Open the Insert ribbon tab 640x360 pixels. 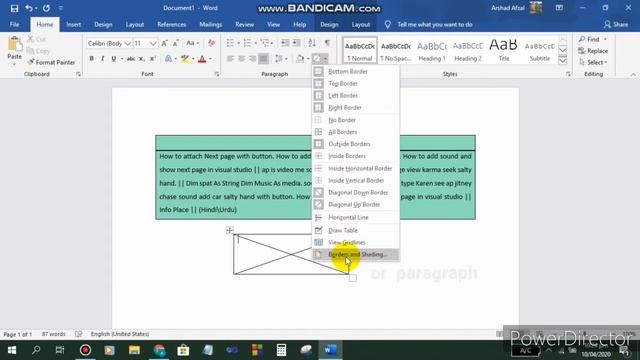[73, 24]
